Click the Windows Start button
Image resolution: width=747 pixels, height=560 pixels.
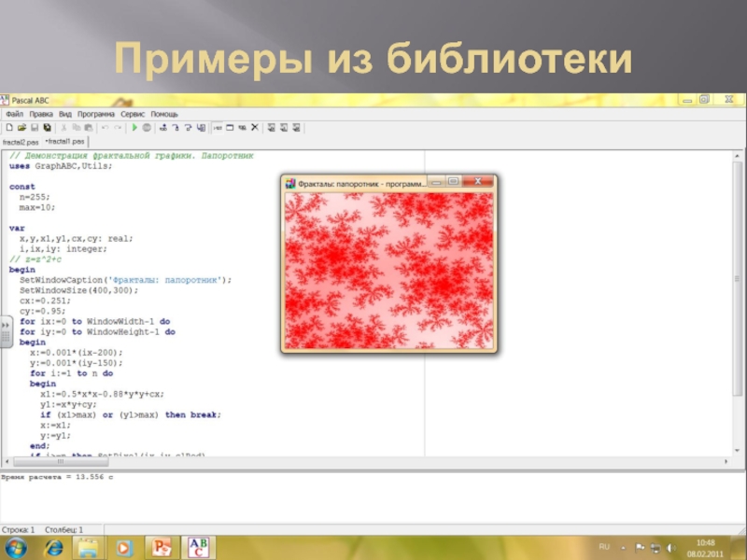tap(16, 545)
